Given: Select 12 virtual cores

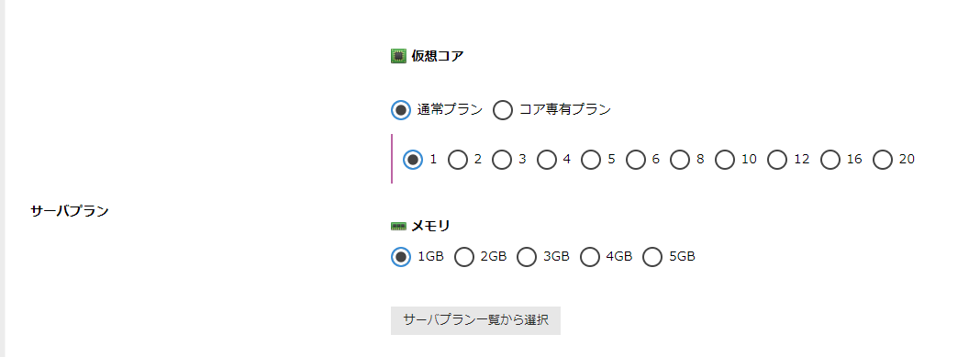Looking at the screenshot, I should click(777, 160).
